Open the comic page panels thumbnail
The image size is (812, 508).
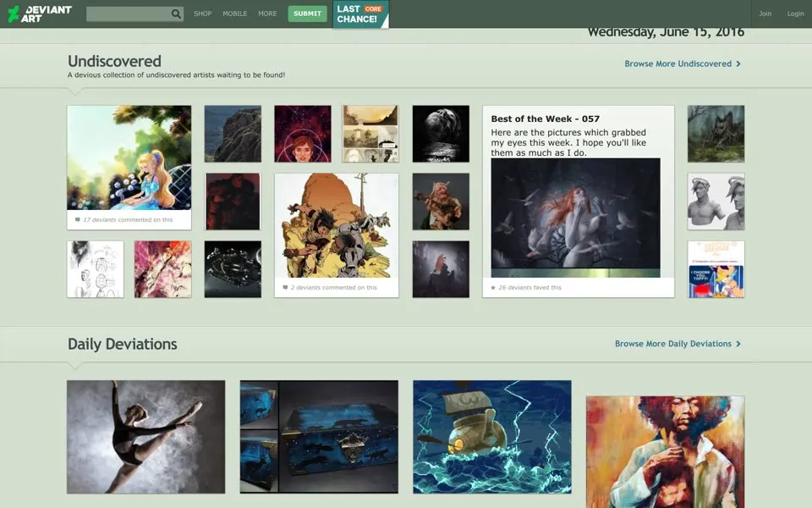pyautogui.click(x=370, y=134)
